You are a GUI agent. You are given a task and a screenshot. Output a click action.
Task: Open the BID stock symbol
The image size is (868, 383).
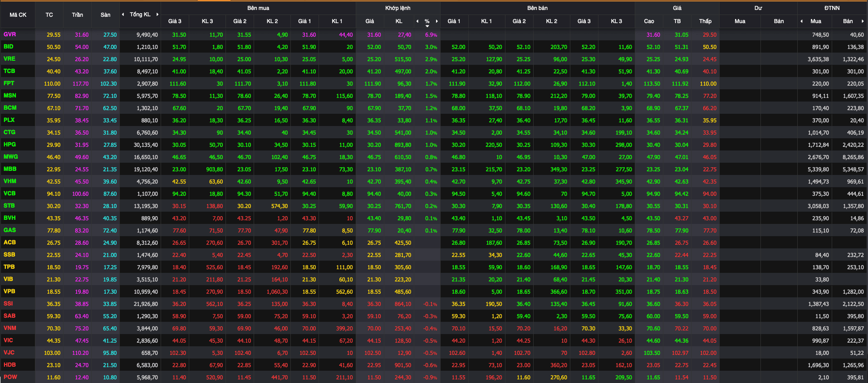[9, 47]
